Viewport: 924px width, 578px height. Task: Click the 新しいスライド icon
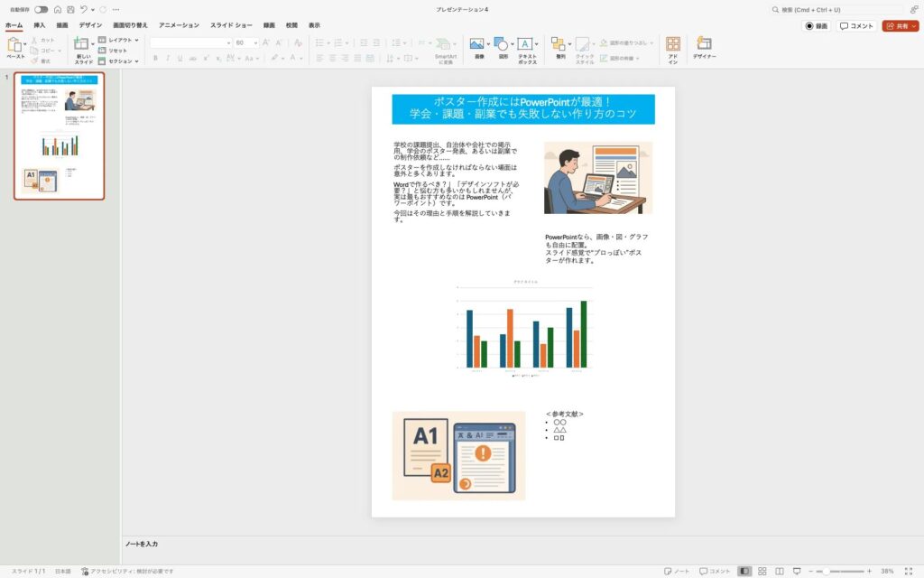pos(81,44)
